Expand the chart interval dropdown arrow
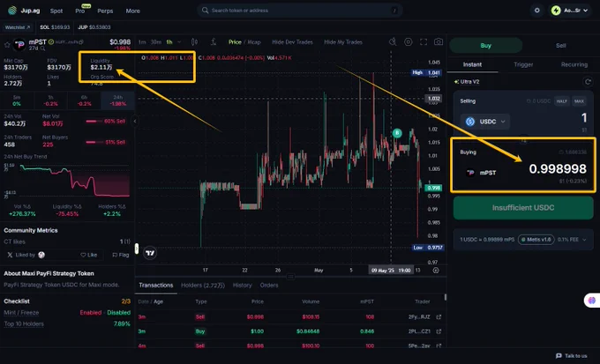The image size is (600, 364). tap(179, 42)
